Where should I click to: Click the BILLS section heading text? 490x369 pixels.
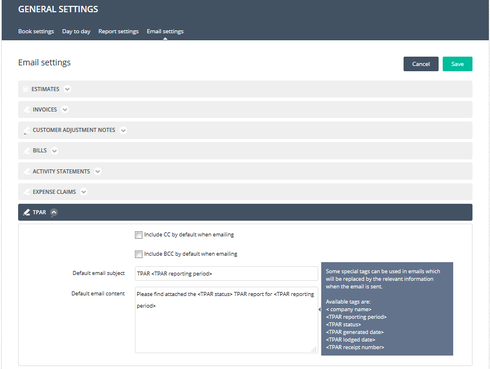click(40, 151)
